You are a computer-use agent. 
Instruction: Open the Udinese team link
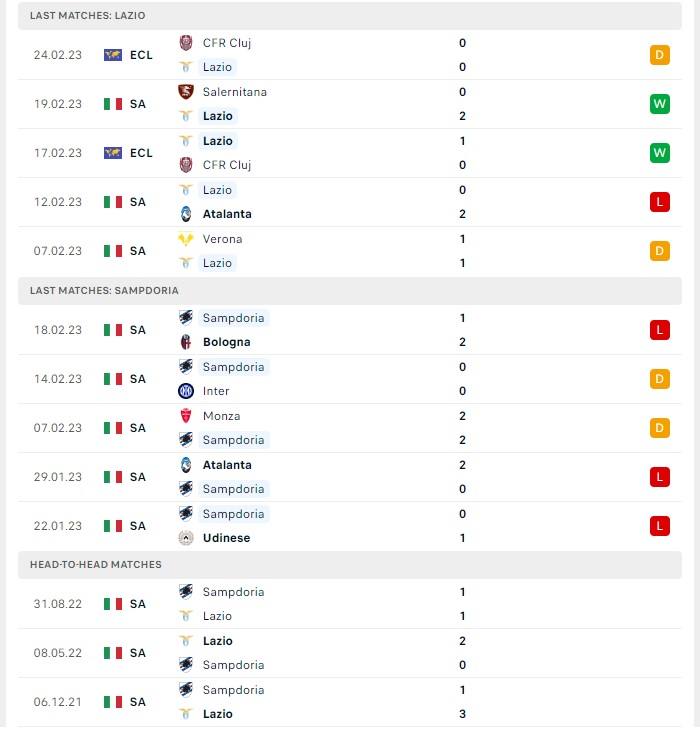(226, 538)
